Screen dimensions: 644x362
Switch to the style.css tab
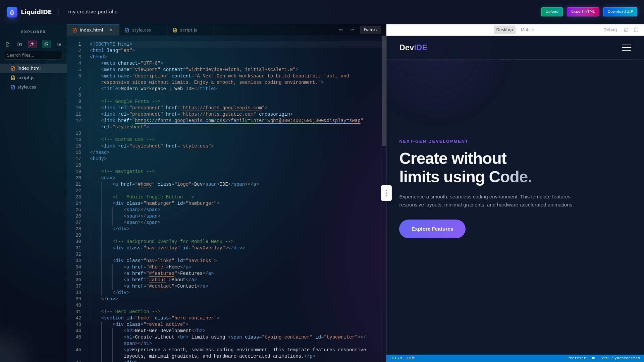pos(143,30)
